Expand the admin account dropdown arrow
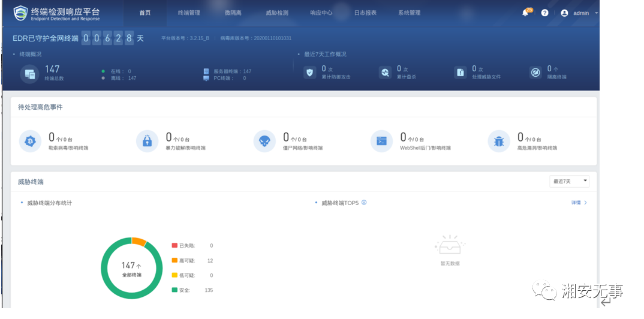 [596, 13]
